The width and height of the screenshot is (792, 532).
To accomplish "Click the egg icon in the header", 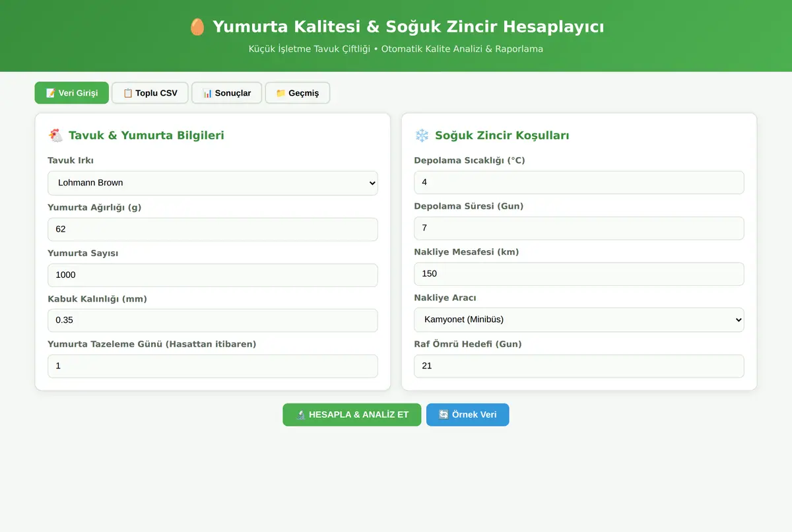I will 197,26.
